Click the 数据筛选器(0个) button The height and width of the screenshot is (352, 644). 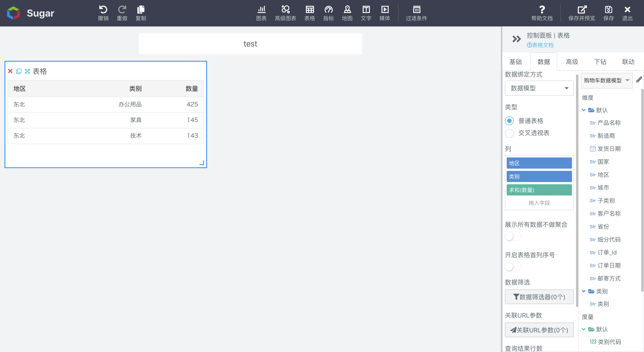point(539,297)
